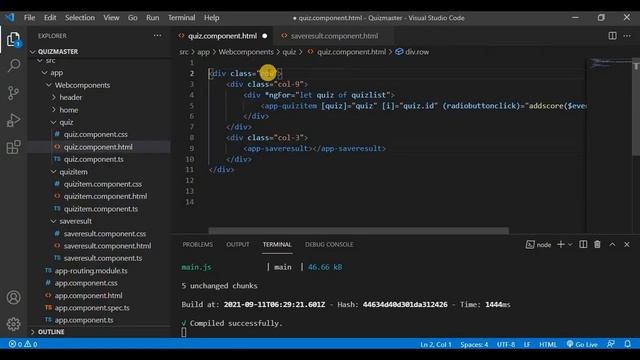This screenshot has height=360, width=640.
Task: Open the Run menu
Action: (x=153, y=18)
